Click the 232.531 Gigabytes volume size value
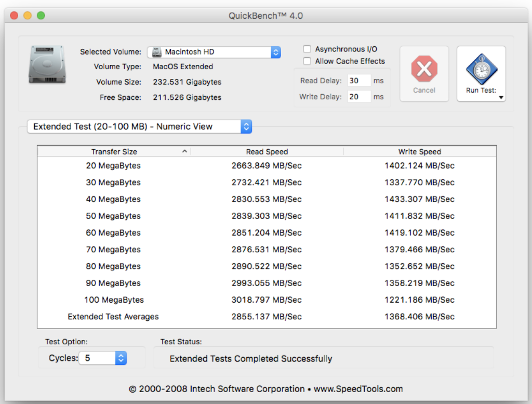 (187, 82)
